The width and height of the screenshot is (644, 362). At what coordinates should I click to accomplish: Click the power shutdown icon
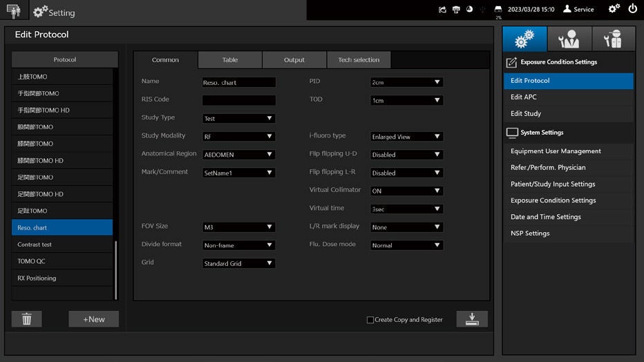point(632,8)
